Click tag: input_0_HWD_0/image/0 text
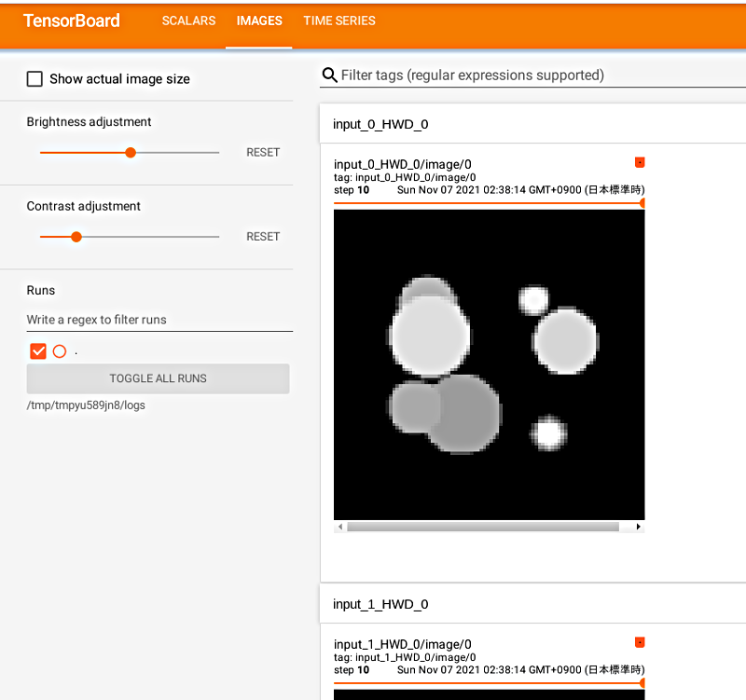Image resolution: width=746 pixels, height=700 pixels. (405, 177)
